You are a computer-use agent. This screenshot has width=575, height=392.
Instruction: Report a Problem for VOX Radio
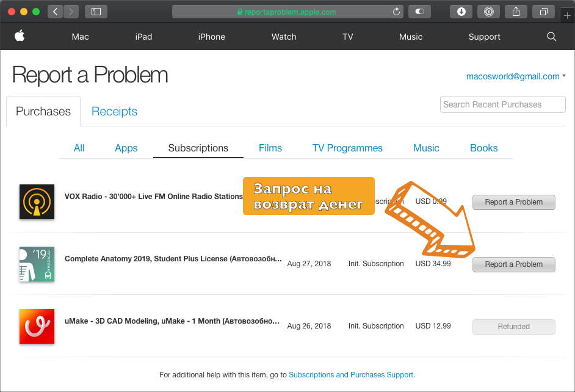(514, 202)
